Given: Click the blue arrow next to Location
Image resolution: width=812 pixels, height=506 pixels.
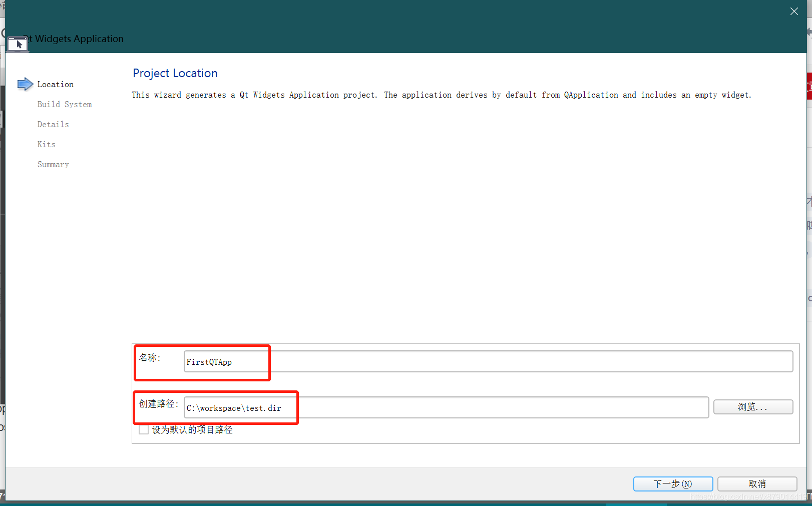Looking at the screenshot, I should (x=25, y=84).
